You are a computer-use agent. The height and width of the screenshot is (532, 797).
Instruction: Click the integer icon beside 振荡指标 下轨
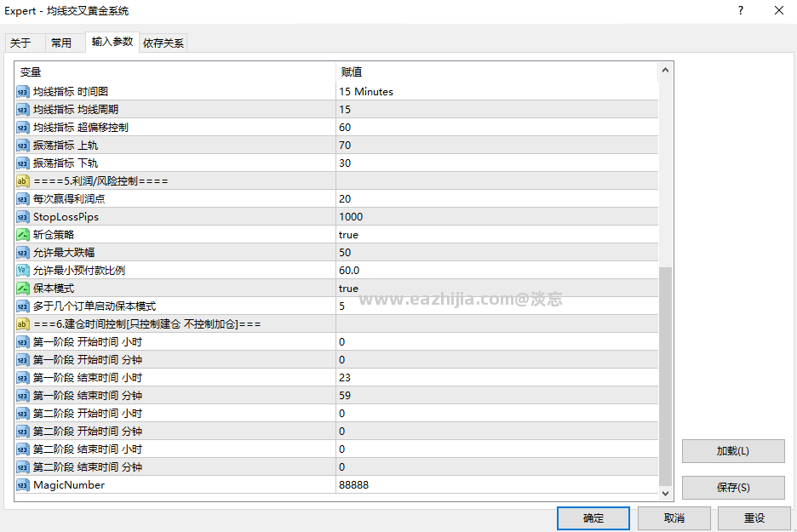[22, 163]
